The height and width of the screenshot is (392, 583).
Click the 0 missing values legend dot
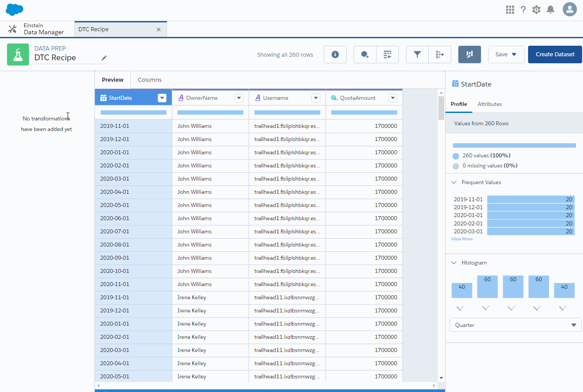(456, 166)
